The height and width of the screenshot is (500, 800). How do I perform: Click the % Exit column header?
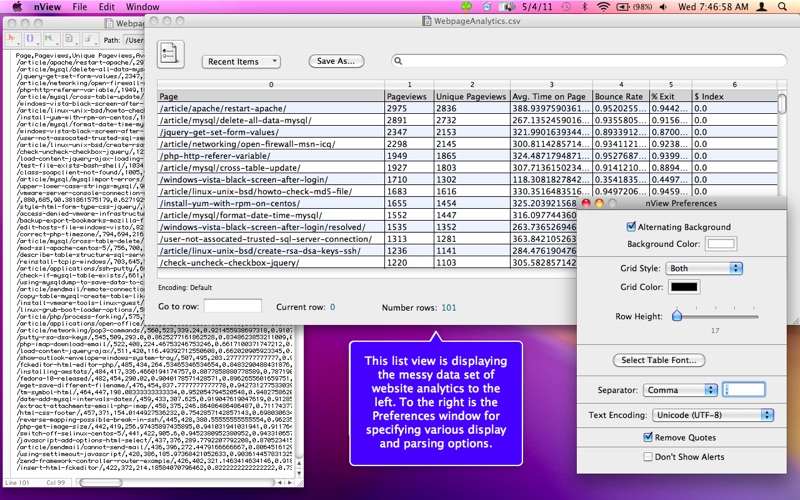coord(670,96)
